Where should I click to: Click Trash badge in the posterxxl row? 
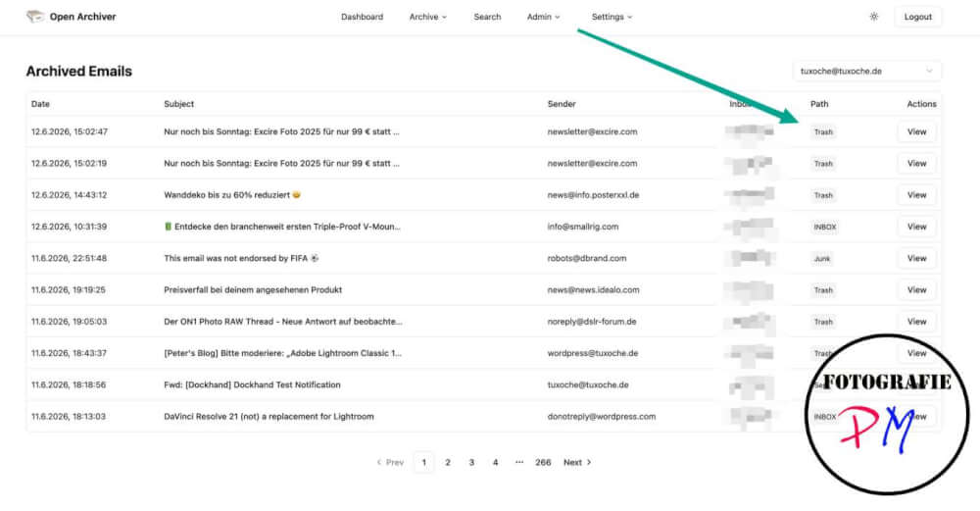click(823, 195)
